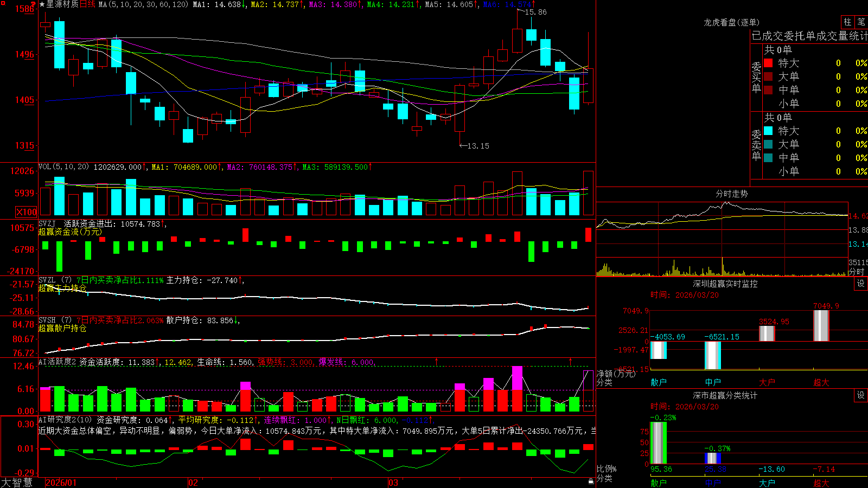Click the 超赢散户持仓 label
The height and width of the screenshot is (488, 868).
click(x=62, y=328)
